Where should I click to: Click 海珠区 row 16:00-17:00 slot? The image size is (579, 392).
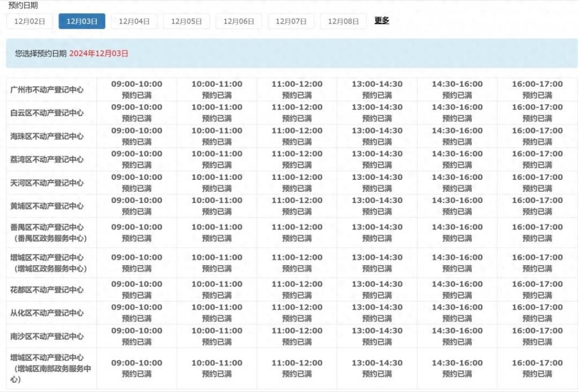tap(537, 136)
